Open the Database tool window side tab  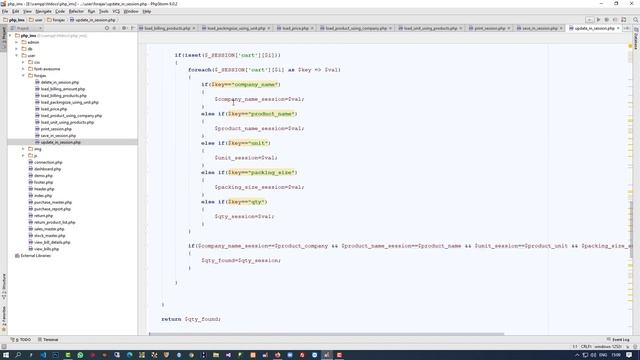[636, 39]
